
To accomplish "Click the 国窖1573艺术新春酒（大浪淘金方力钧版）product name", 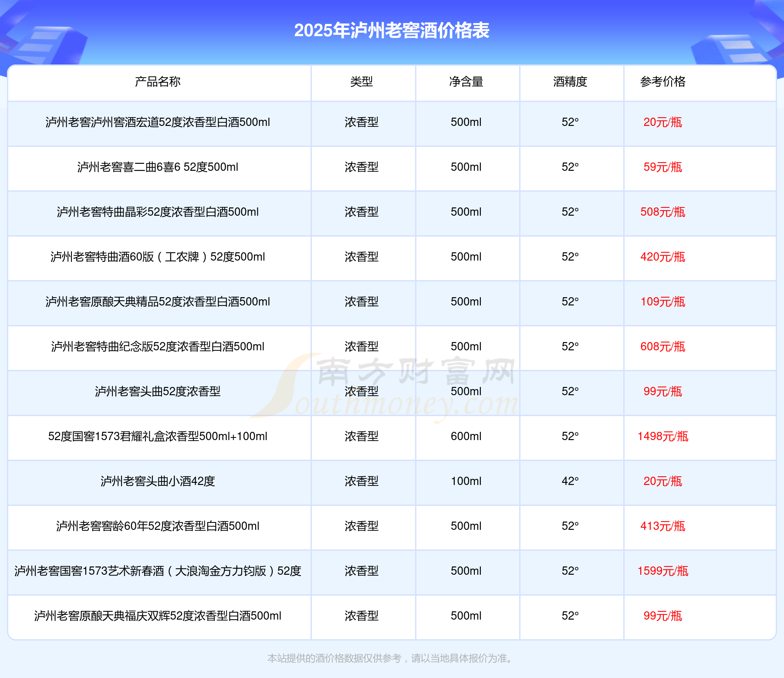I will pos(158,571).
